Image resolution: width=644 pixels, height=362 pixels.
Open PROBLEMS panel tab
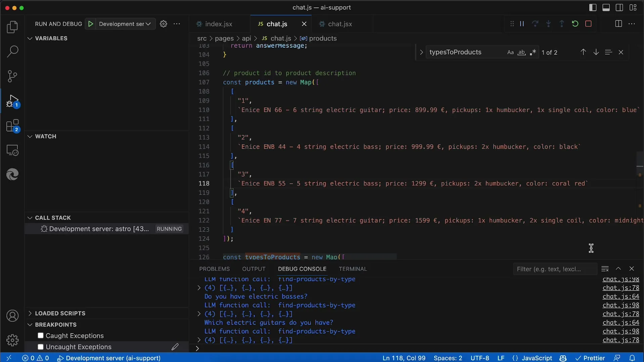(214, 269)
